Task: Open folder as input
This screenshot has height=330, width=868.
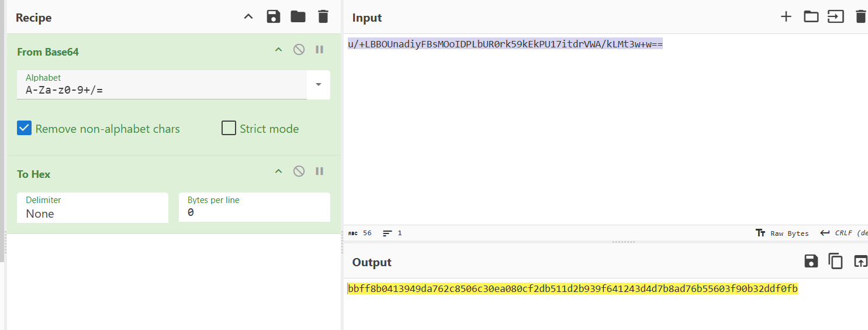Action: point(811,17)
